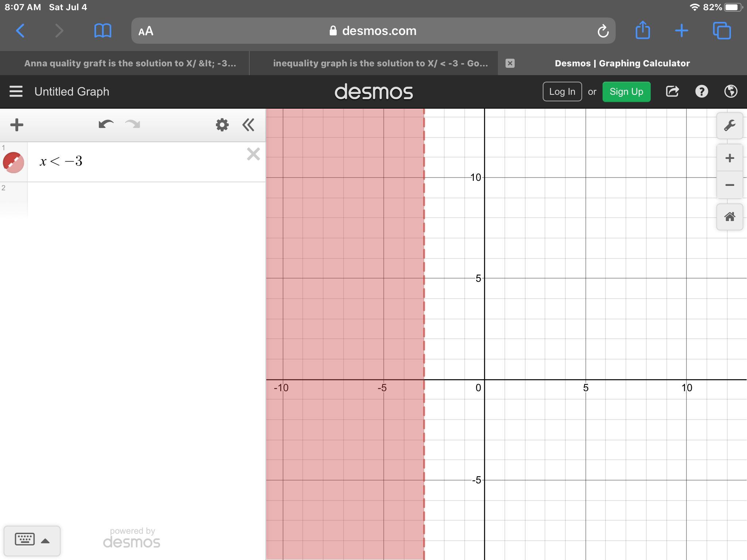Open the graph settings wrench menu
The width and height of the screenshot is (747, 560).
point(729,126)
